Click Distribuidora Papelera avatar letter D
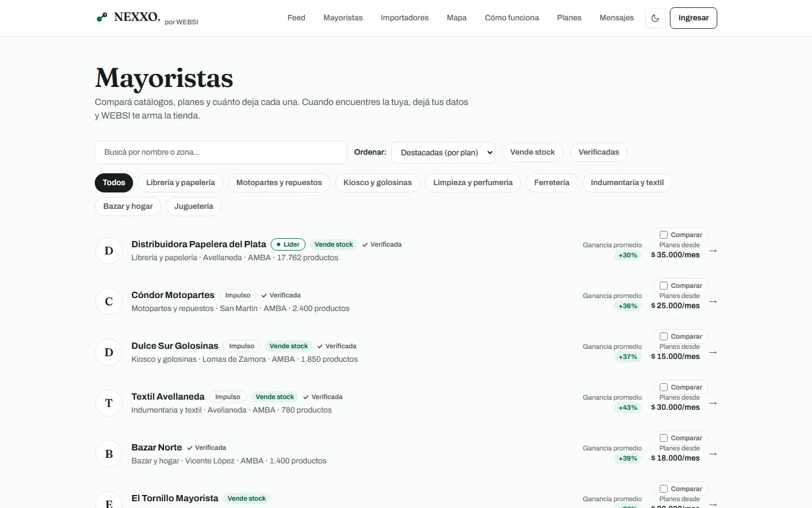The image size is (812, 508). 109,251
